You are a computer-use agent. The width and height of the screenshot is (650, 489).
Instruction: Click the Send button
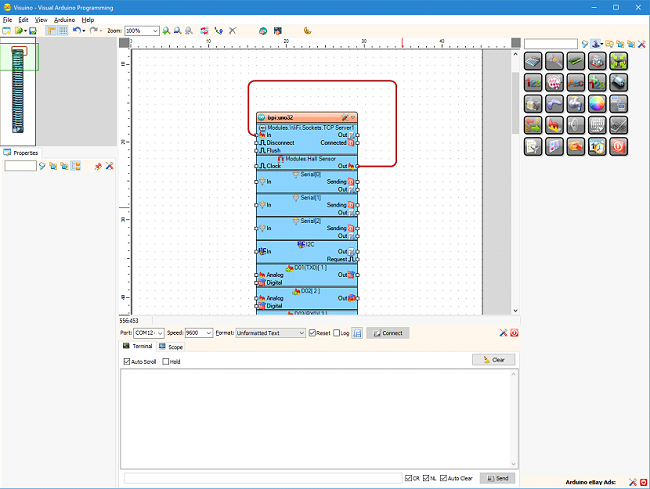(x=497, y=478)
